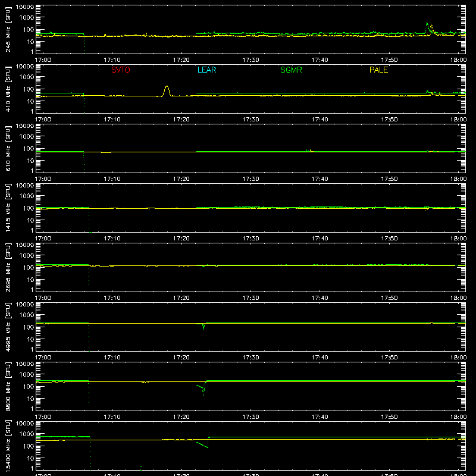Click the cyan LEAR station label
Image resolution: width=476 pixels, height=476 pixels.
206,70
